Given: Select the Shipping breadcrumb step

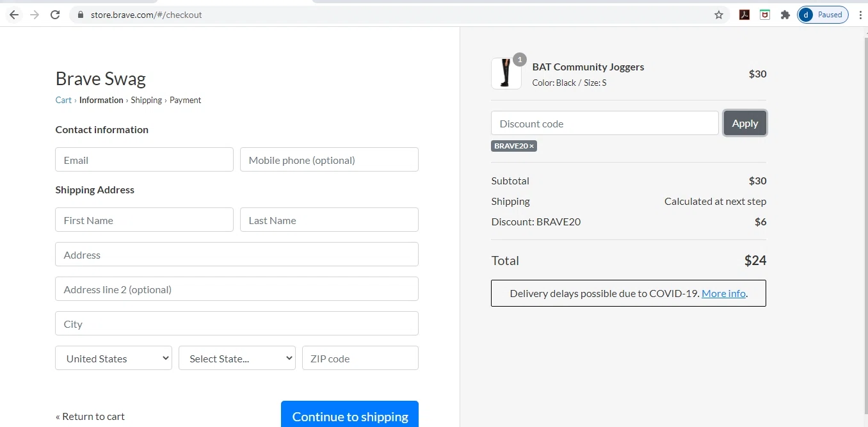Looking at the screenshot, I should click(147, 100).
